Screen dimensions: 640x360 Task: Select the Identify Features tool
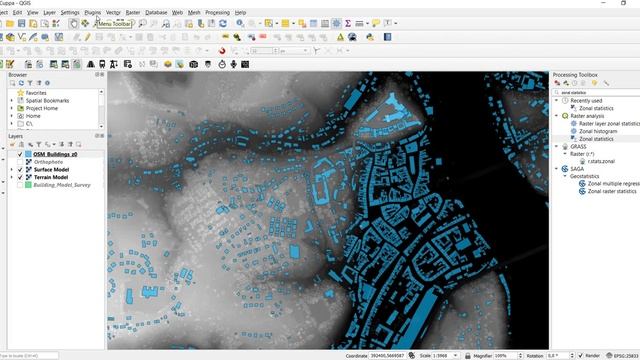tap(240, 24)
